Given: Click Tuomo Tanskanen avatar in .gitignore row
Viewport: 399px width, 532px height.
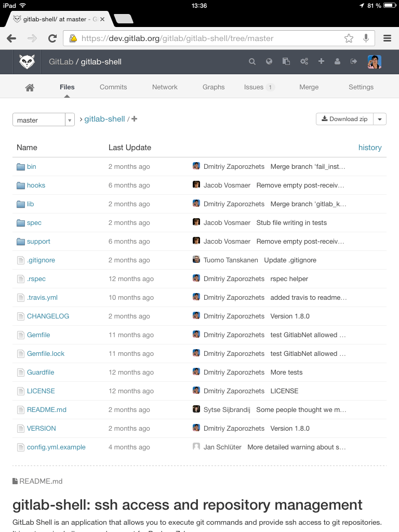Looking at the screenshot, I should click(196, 259).
